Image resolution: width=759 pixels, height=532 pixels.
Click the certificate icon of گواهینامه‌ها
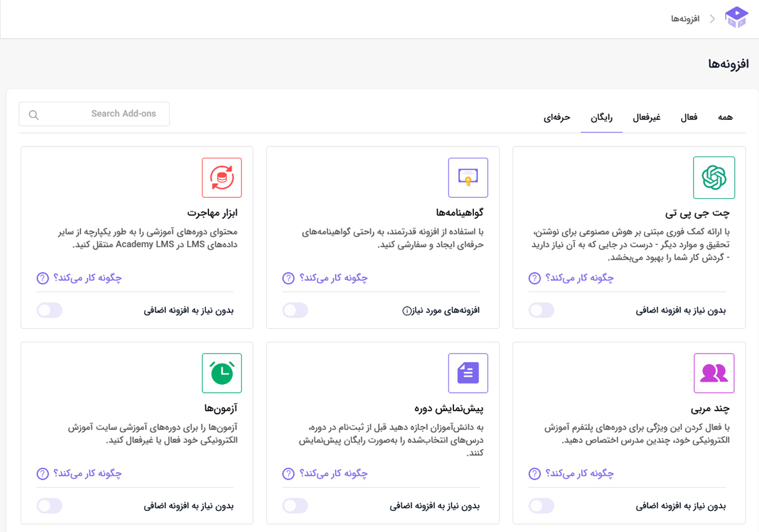468,178
